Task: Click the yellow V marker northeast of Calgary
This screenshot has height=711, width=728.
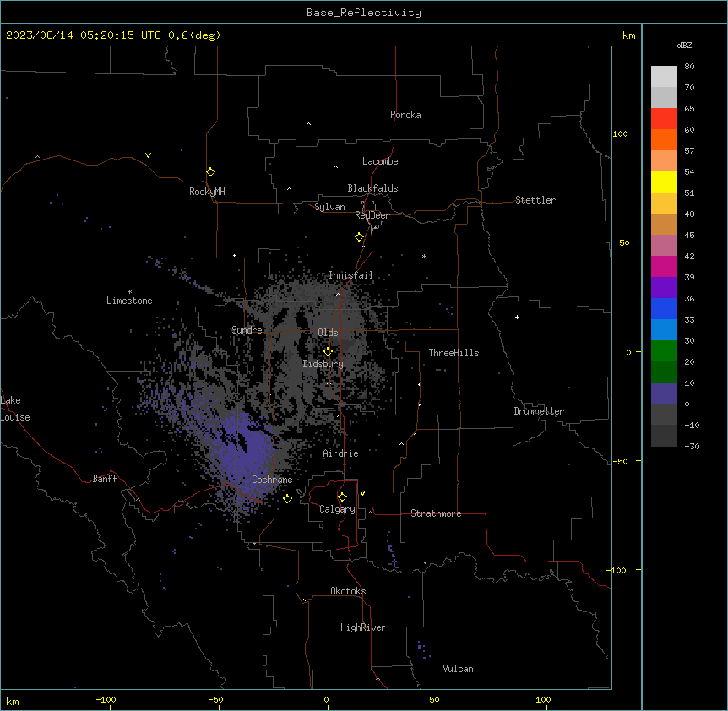Action: [x=362, y=493]
